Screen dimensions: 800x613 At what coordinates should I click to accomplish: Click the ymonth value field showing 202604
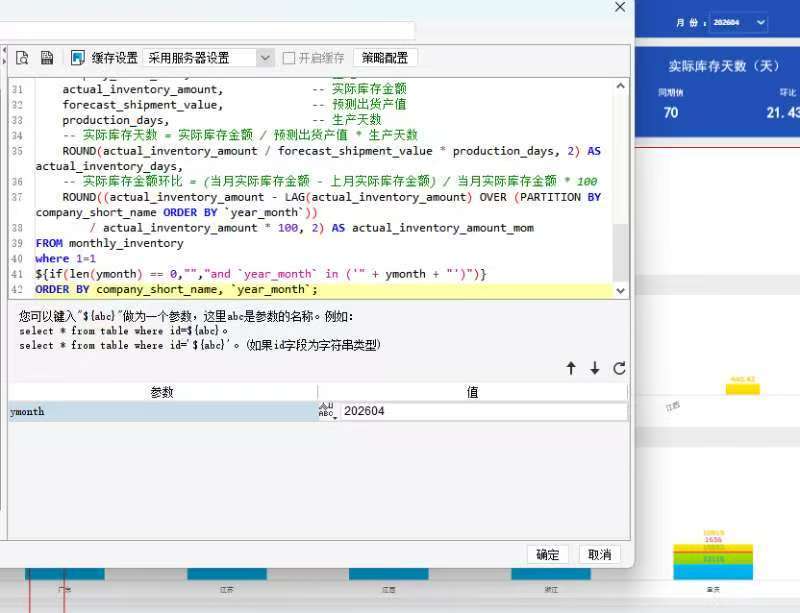[x=483, y=411]
